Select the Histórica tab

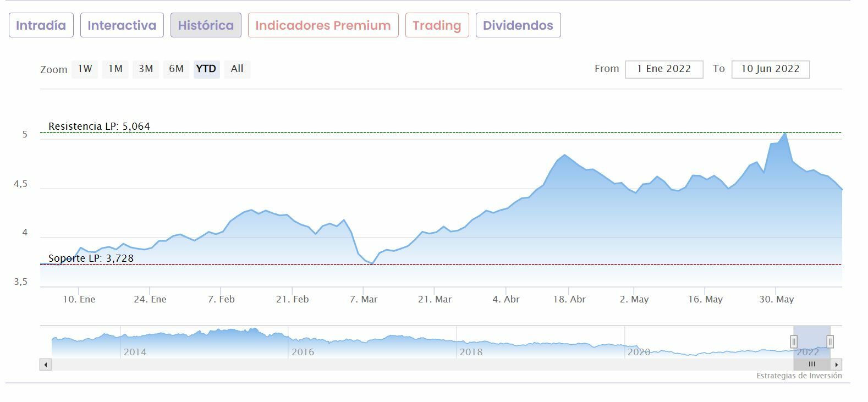[206, 25]
